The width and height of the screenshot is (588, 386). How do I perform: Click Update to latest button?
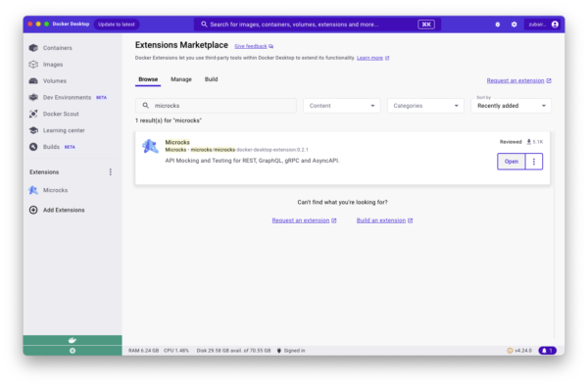pyautogui.click(x=117, y=24)
